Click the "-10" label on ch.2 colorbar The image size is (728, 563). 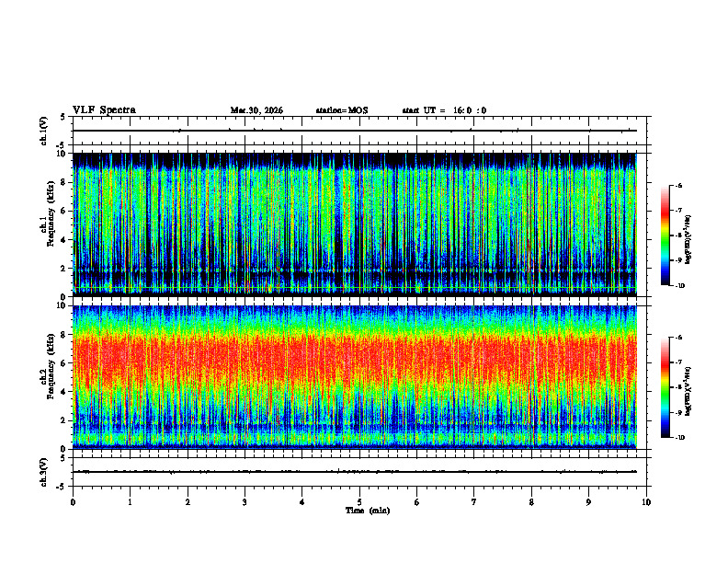pos(679,438)
